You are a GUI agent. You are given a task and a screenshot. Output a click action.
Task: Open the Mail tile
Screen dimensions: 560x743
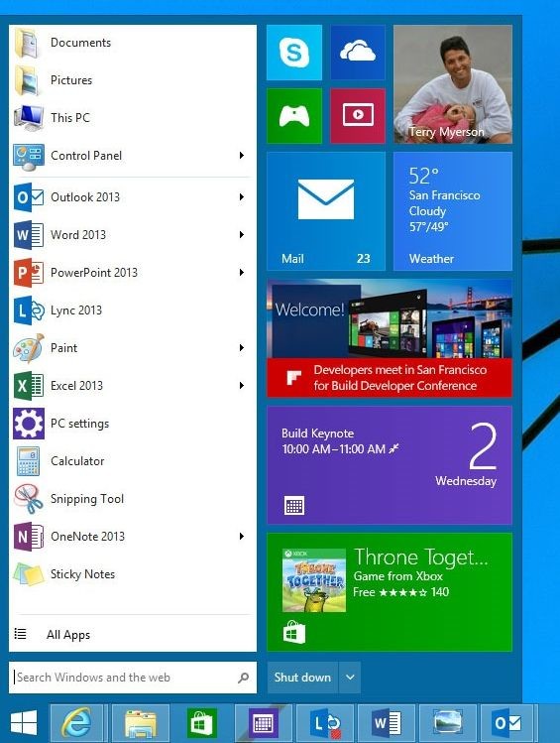(x=326, y=211)
